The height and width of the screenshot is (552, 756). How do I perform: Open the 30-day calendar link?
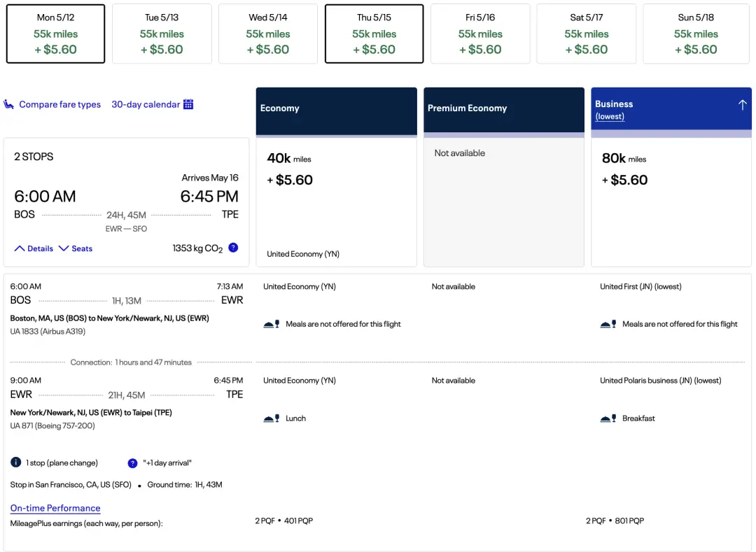146,104
